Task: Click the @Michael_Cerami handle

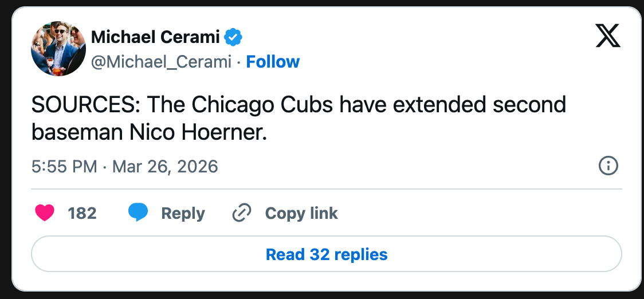Action: (161, 62)
